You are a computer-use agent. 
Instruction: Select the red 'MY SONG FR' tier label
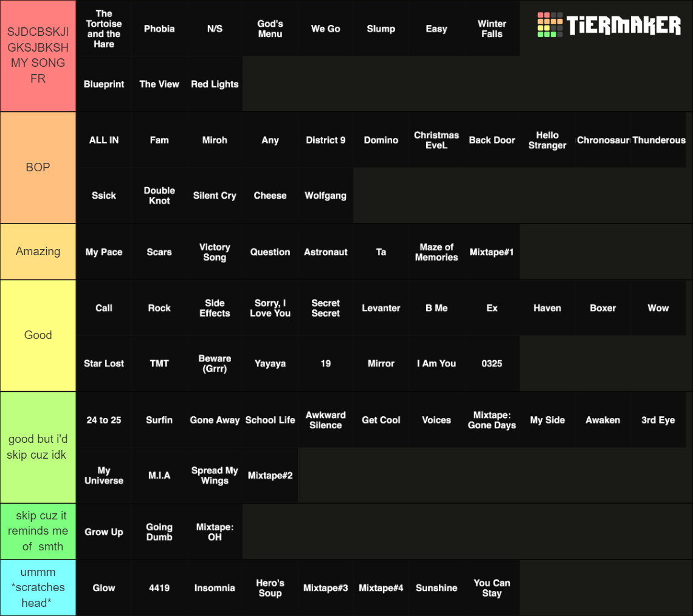pyautogui.click(x=38, y=55)
